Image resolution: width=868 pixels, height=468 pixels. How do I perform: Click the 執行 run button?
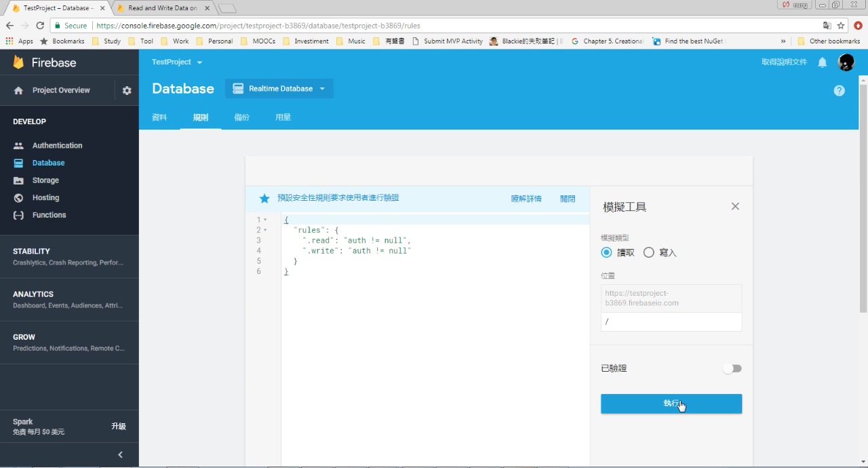pos(671,404)
